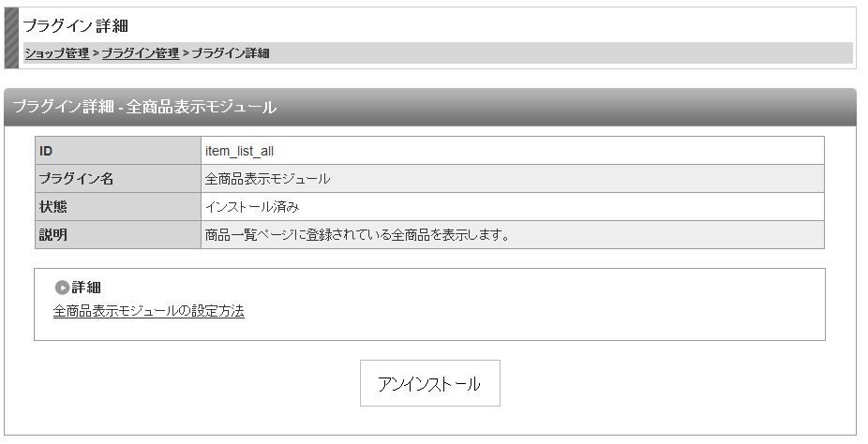868x444 pixels.
Task: Open 全商品表示モジュールの設定方法 link
Action: click(148, 311)
